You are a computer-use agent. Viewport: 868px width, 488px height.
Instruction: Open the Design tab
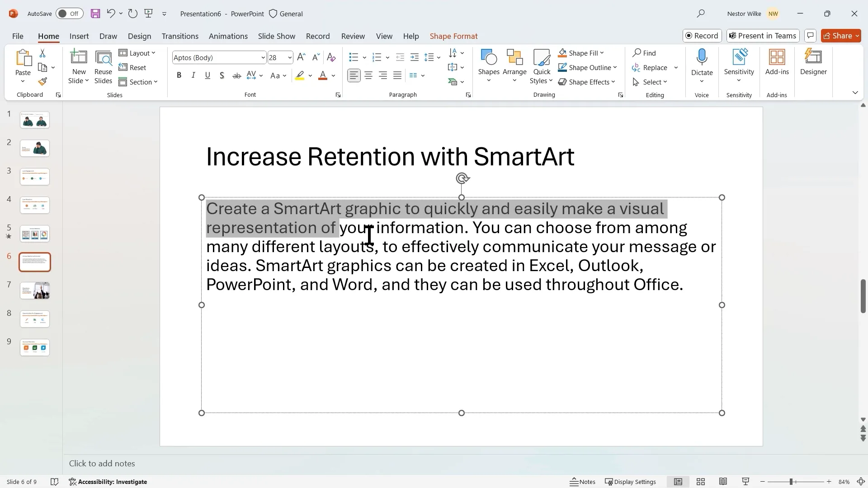pyautogui.click(x=139, y=36)
